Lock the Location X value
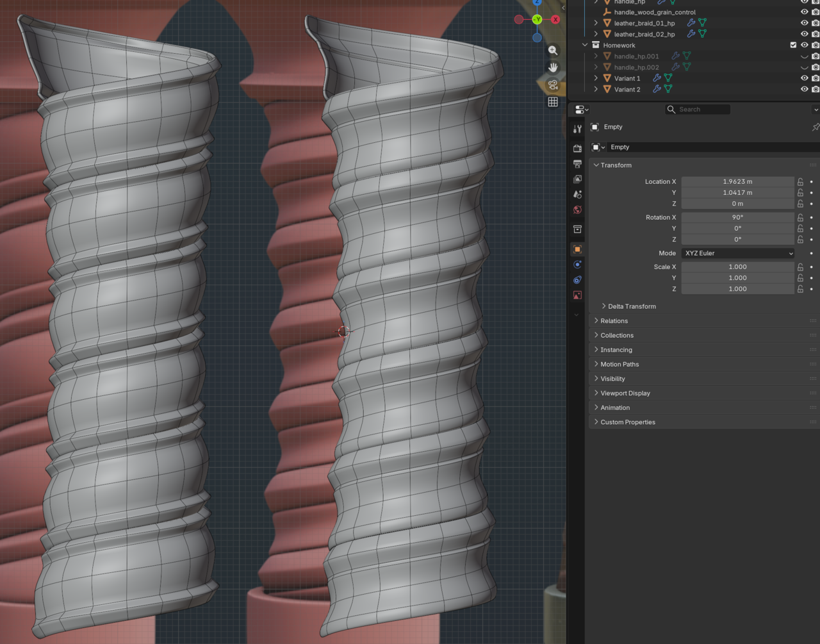The width and height of the screenshot is (820, 644). click(800, 182)
